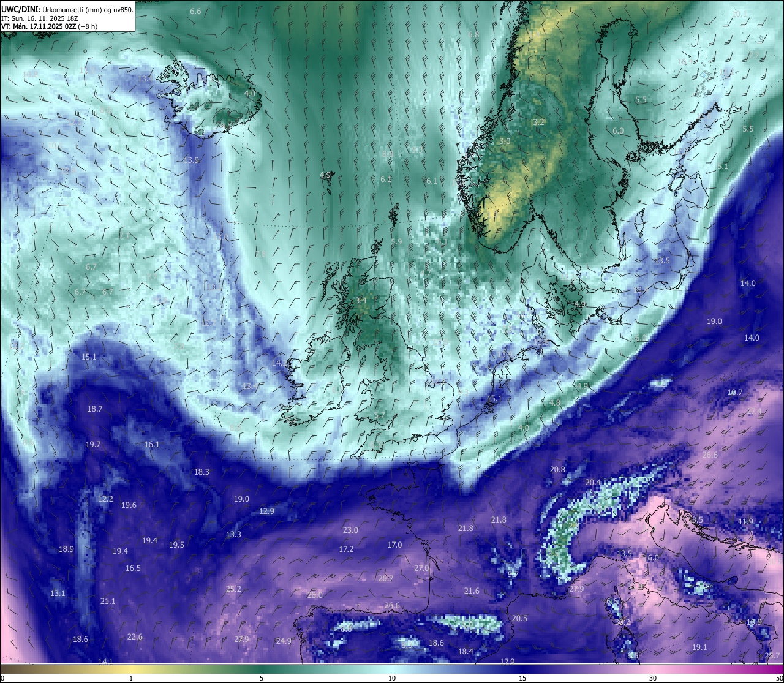This screenshot has height=683, width=784.
Task: Click the 19.6 value in the Atlantic
Action: [x=129, y=505]
